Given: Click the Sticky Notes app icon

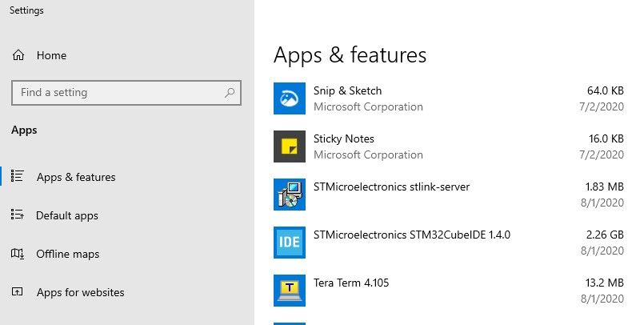Looking at the screenshot, I should tap(290, 146).
